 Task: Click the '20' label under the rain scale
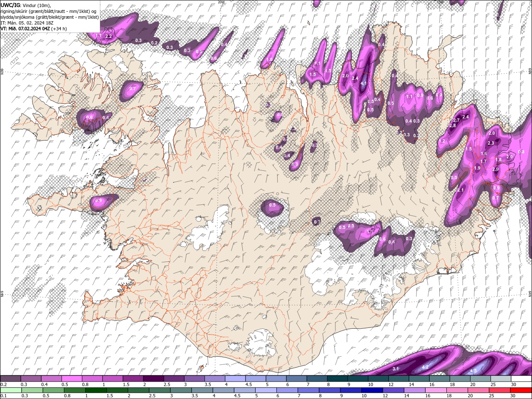[x=470, y=396]
